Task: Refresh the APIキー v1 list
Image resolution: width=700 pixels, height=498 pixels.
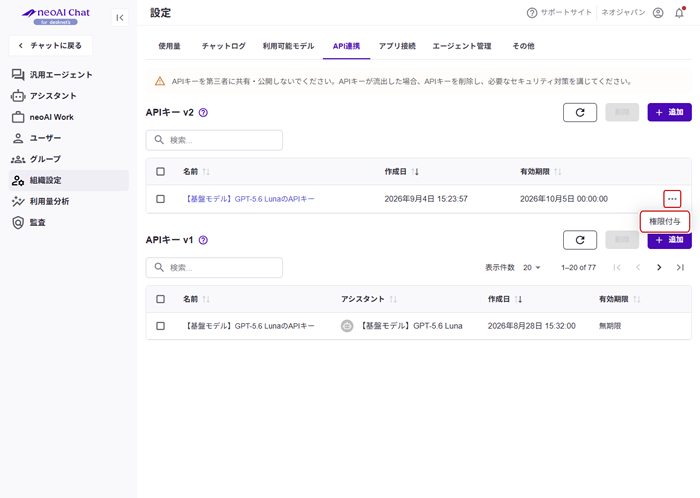Action: click(580, 240)
